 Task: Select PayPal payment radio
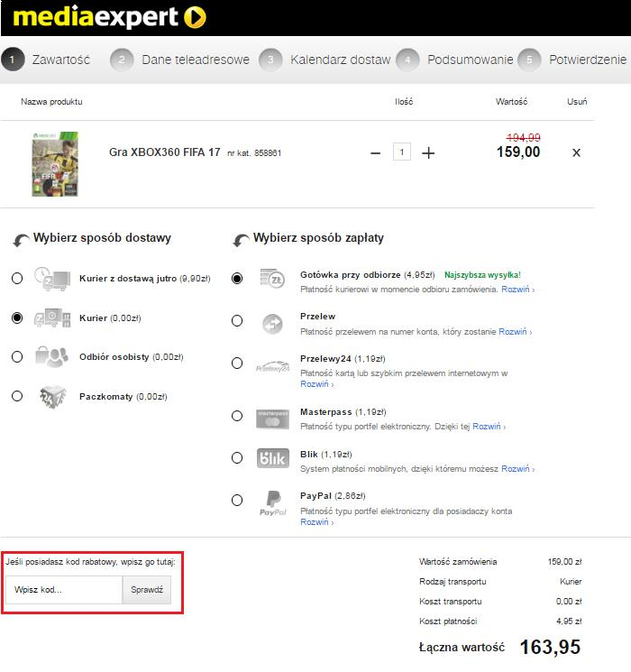pos(237,500)
